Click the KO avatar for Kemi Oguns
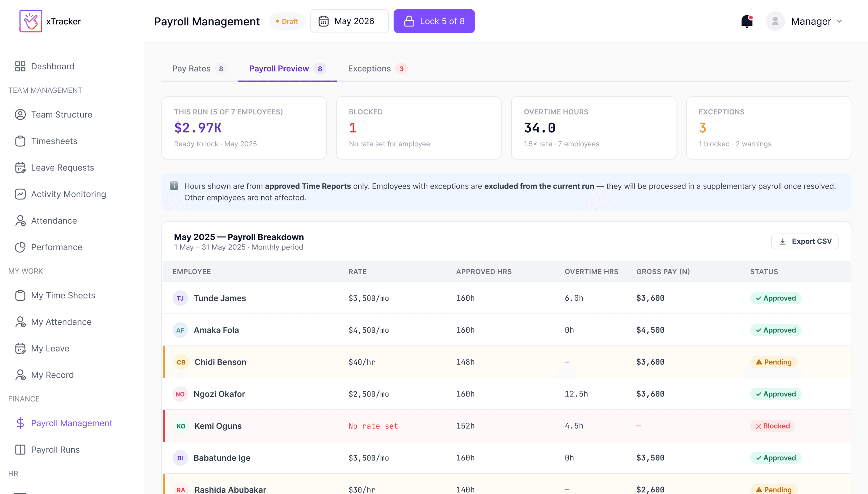 [181, 426]
